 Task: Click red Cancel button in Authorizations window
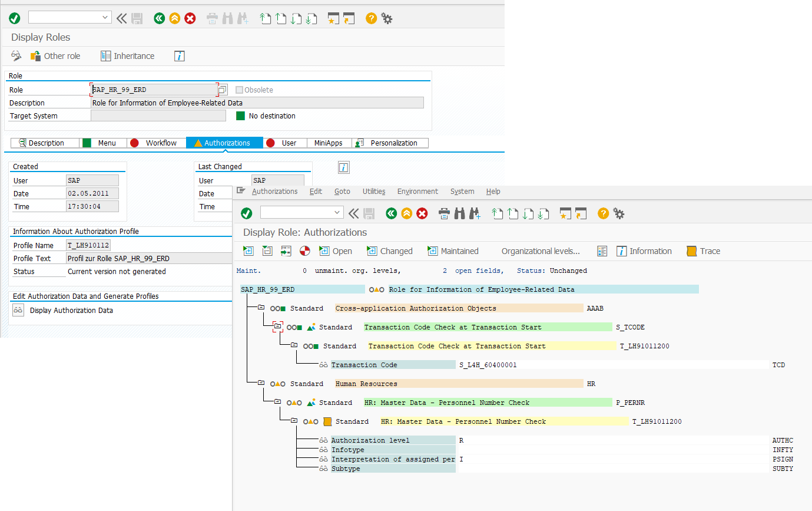click(422, 213)
